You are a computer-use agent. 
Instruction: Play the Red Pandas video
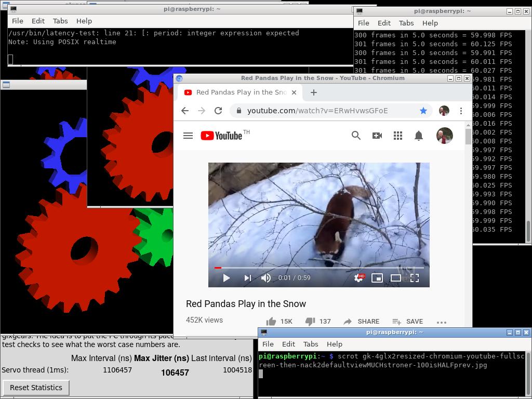pyautogui.click(x=227, y=278)
